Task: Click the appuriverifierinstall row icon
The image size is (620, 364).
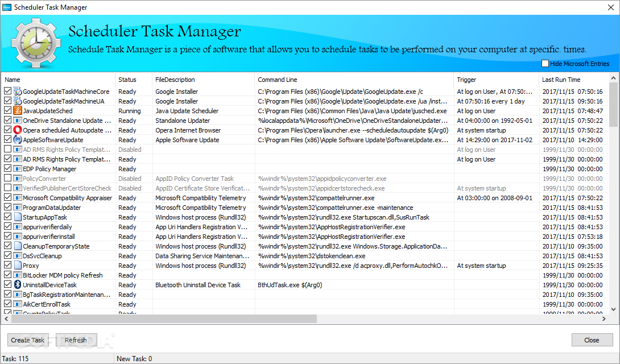Action: (x=18, y=237)
